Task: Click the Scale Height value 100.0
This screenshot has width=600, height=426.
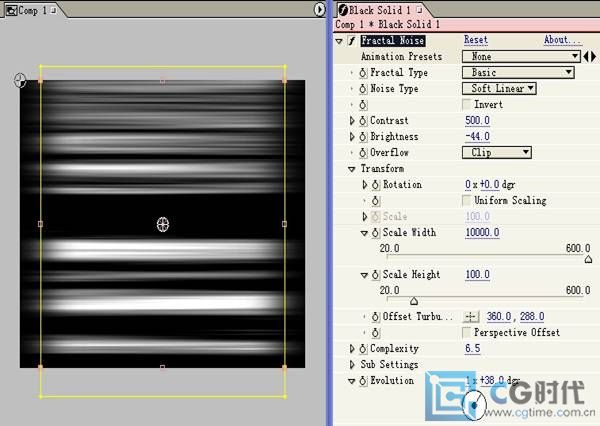Action: [x=477, y=275]
